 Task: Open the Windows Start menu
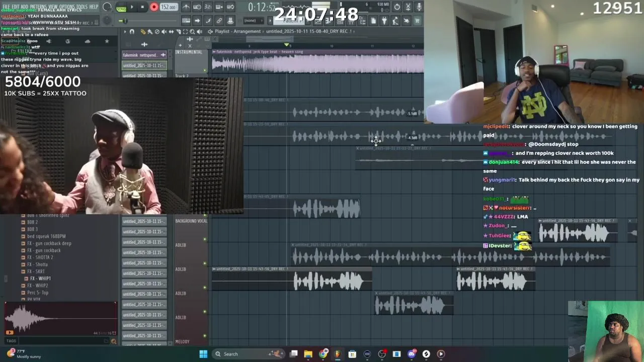pyautogui.click(x=203, y=354)
